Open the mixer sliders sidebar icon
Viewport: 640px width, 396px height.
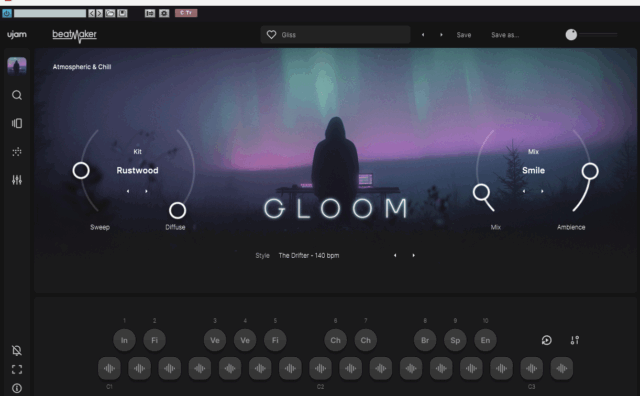tap(17, 180)
